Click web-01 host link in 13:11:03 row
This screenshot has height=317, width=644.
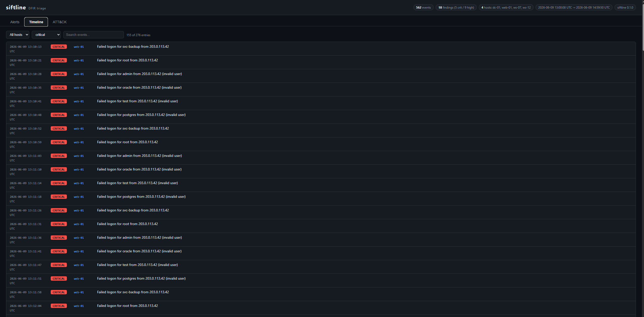click(79, 156)
